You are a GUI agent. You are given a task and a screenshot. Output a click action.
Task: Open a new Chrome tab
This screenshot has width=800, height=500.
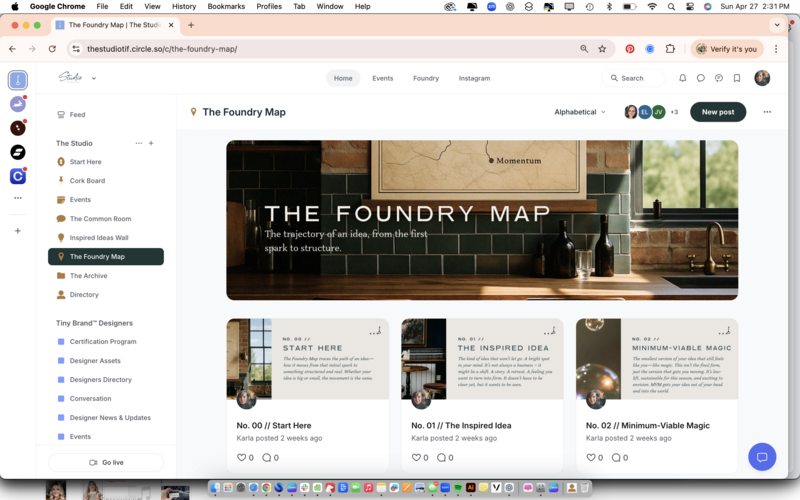pyautogui.click(x=191, y=24)
